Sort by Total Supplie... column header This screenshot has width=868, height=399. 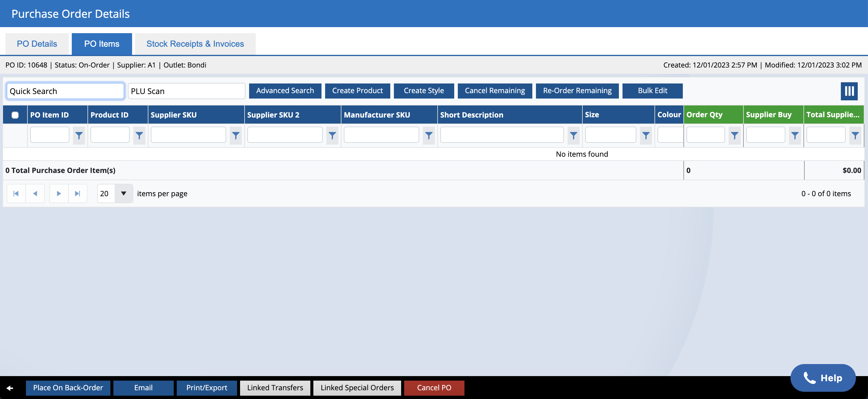(x=834, y=115)
